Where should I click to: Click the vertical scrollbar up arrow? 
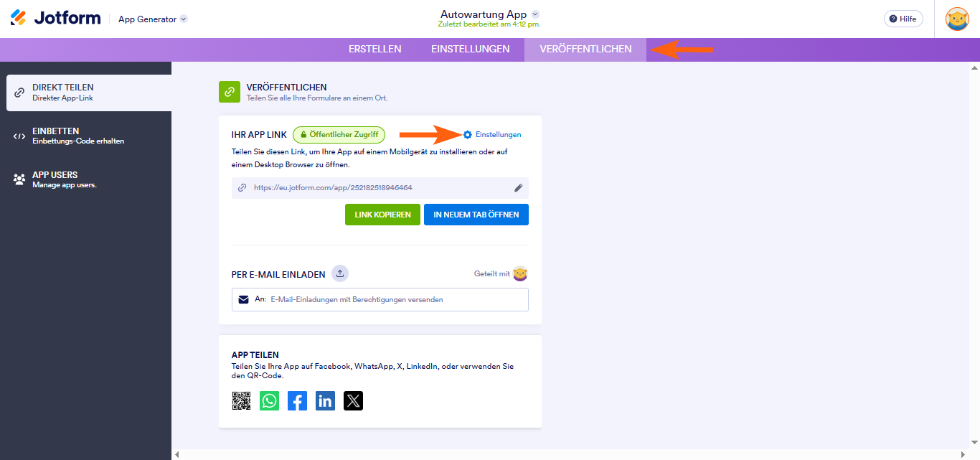click(x=974, y=67)
